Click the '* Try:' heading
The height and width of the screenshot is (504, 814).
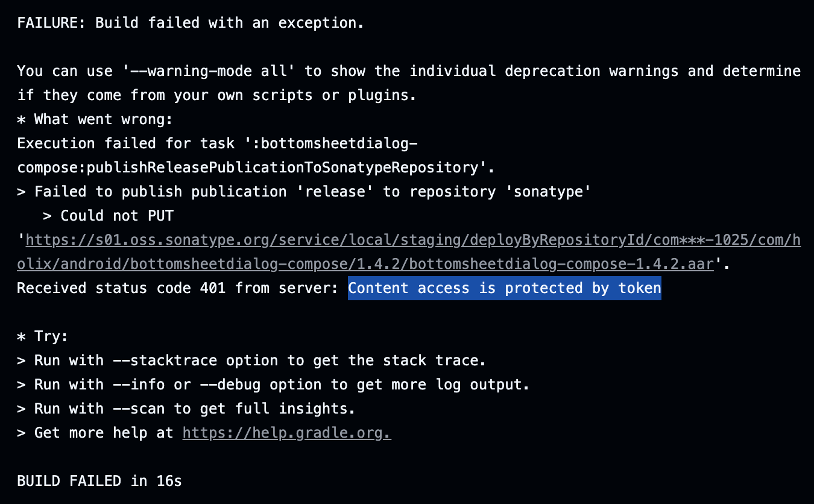[x=43, y=336]
